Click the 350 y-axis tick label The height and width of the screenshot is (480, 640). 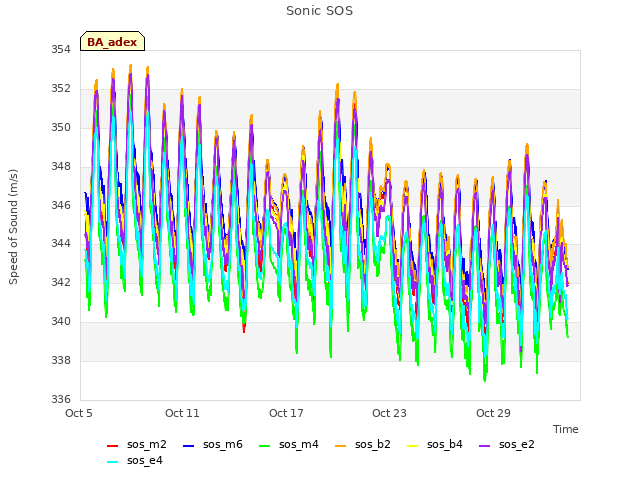pyautogui.click(x=60, y=127)
